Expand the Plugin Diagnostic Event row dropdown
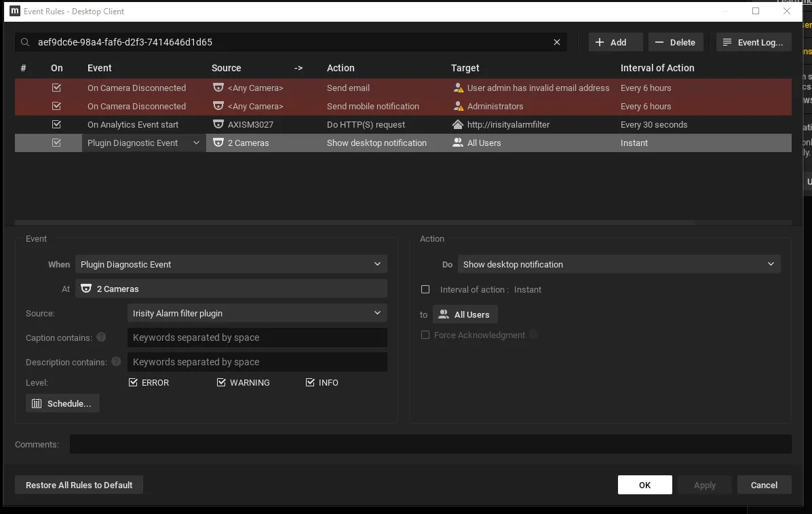The image size is (812, 514). [196, 143]
